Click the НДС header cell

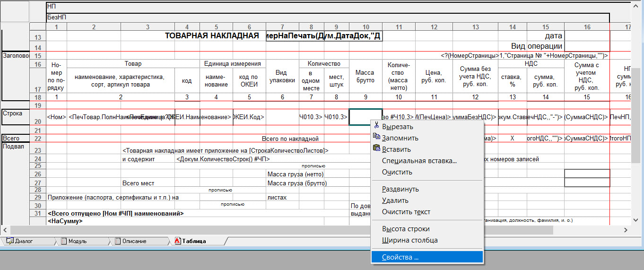click(x=531, y=63)
